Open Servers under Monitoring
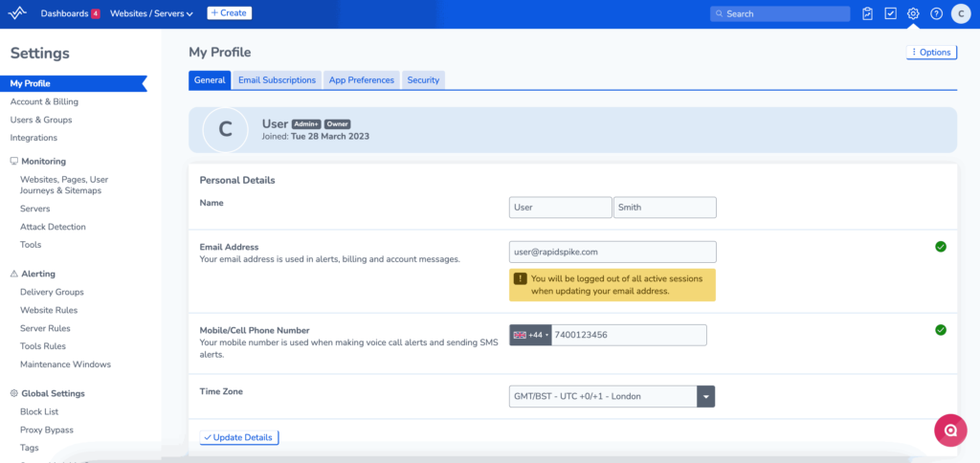 click(x=35, y=209)
